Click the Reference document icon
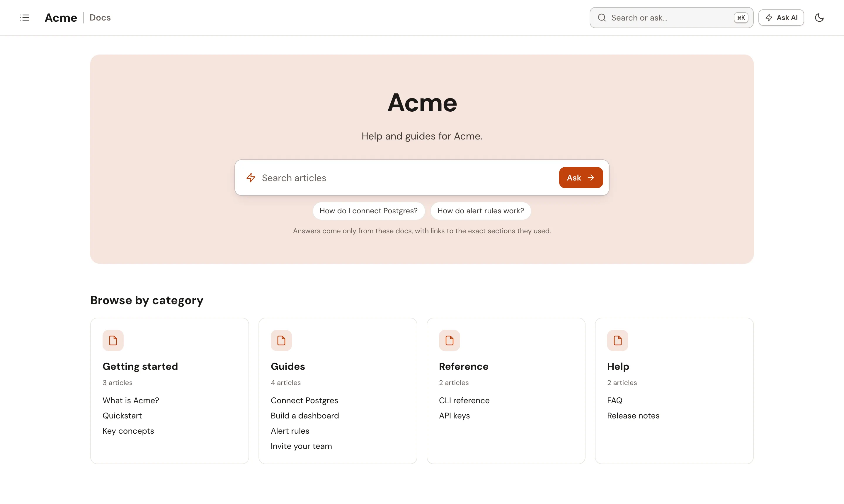This screenshot has height=504, width=844. tap(449, 340)
